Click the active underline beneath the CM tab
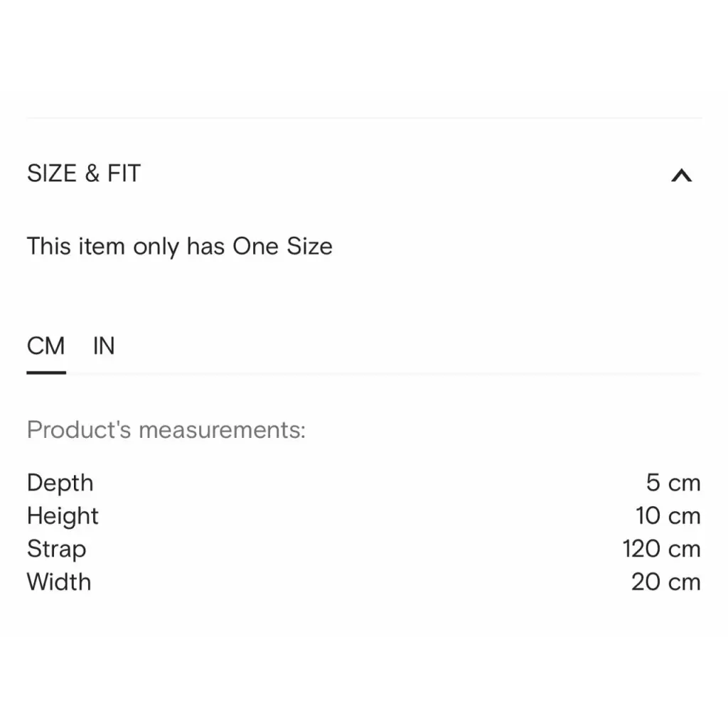 [x=46, y=372]
